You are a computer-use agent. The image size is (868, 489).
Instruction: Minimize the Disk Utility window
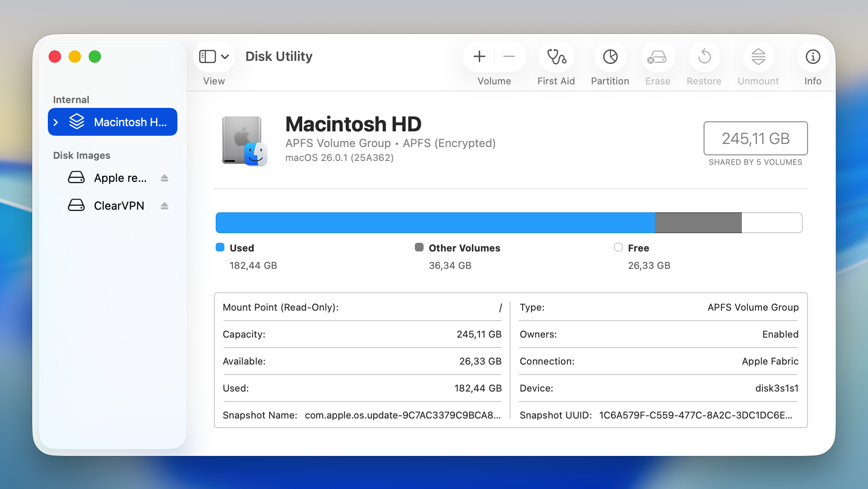coord(75,57)
